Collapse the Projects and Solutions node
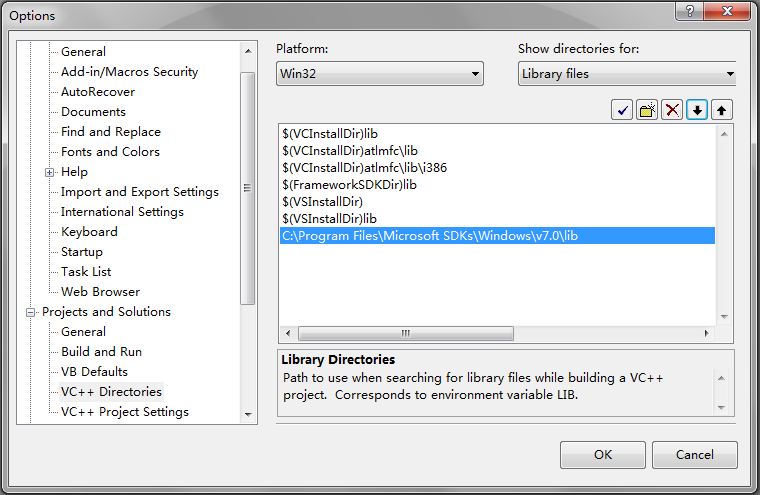Viewport: 760px width, 495px height. tap(31, 312)
